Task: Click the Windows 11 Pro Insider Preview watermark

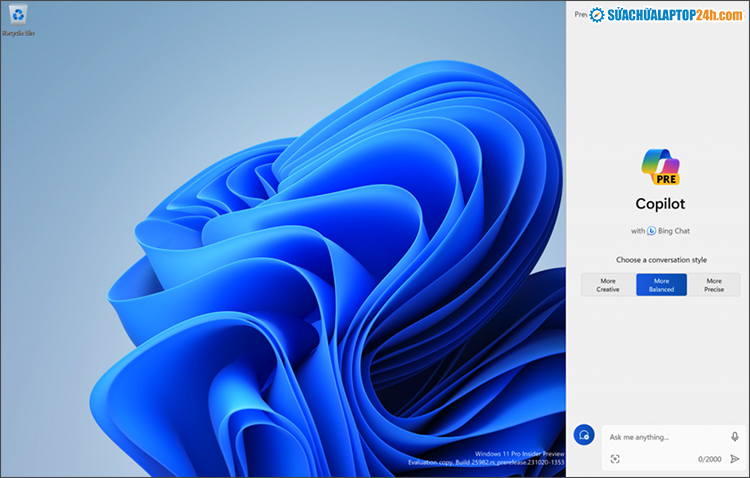Action: click(518, 453)
